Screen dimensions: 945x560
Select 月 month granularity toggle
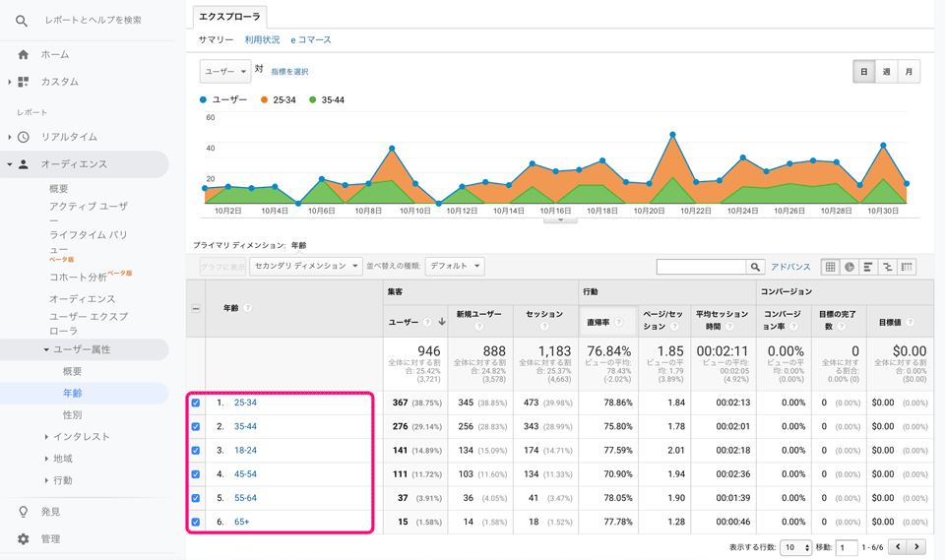[x=909, y=72]
